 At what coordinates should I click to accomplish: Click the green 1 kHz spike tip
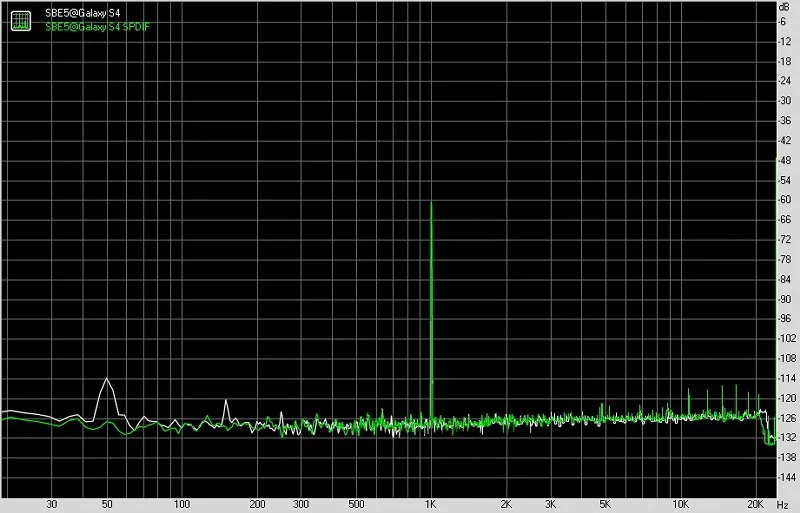tap(432, 203)
